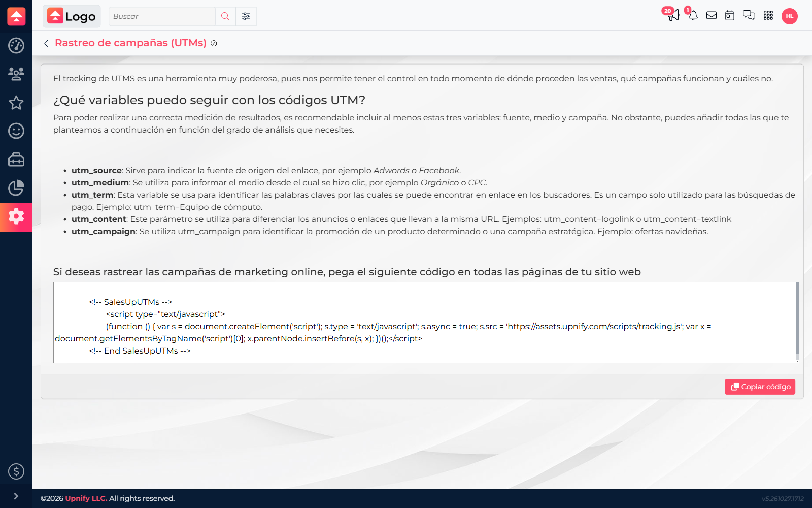
Task: Open the briefcase icon in sidebar
Action: pos(16,160)
